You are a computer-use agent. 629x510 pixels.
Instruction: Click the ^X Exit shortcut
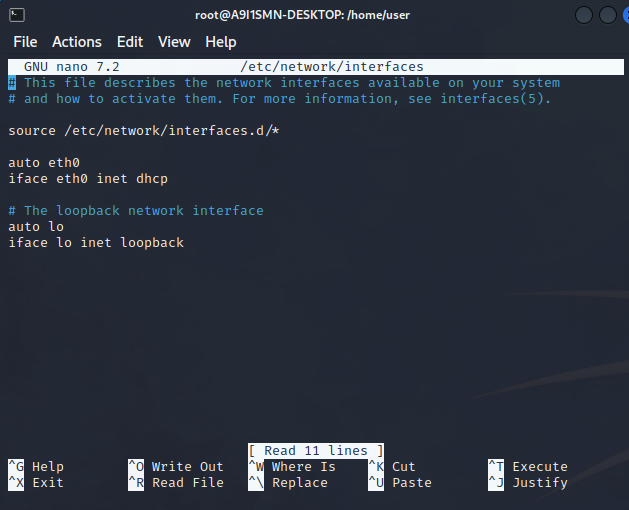click(36, 483)
